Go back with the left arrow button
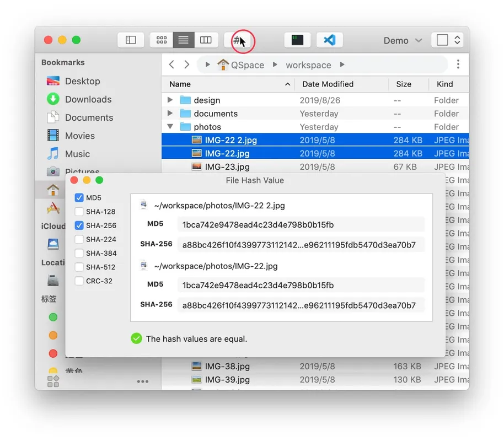Image resolution: width=504 pixels, height=441 pixels. 171,65
